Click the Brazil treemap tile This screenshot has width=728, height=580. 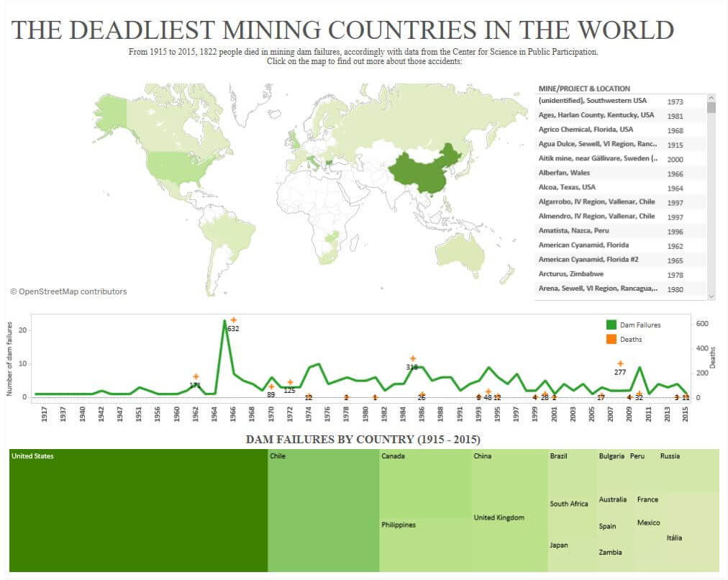(571, 473)
